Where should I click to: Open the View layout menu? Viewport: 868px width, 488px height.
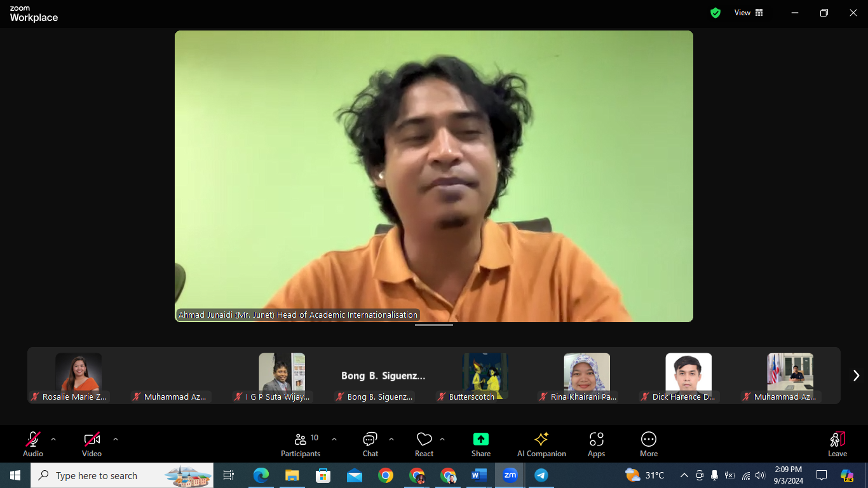tap(749, 13)
